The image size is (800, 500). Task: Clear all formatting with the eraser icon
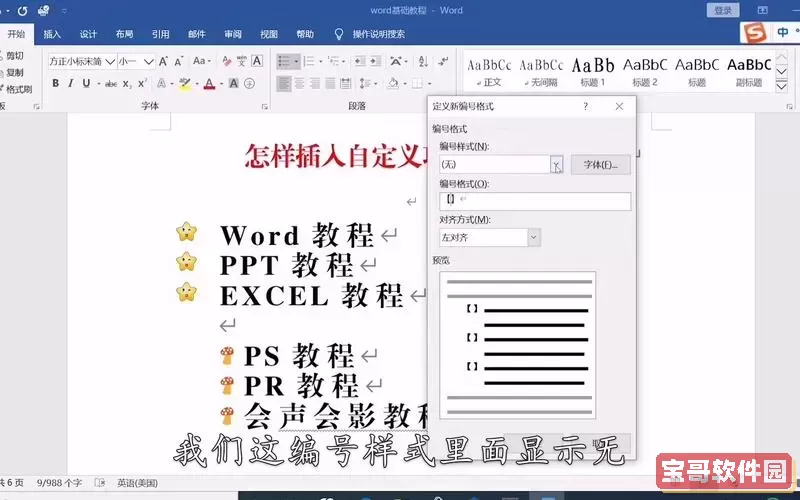(227, 62)
